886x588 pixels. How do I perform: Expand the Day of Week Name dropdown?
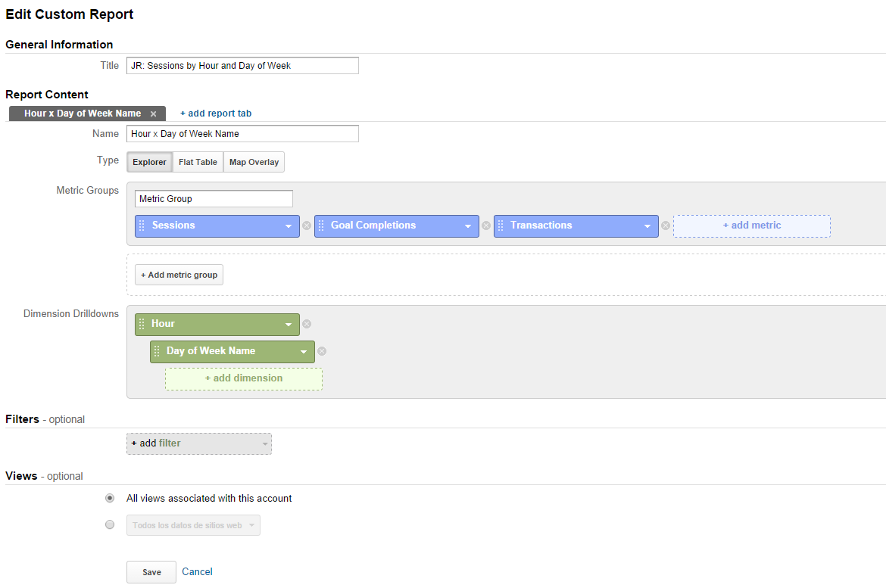point(304,351)
